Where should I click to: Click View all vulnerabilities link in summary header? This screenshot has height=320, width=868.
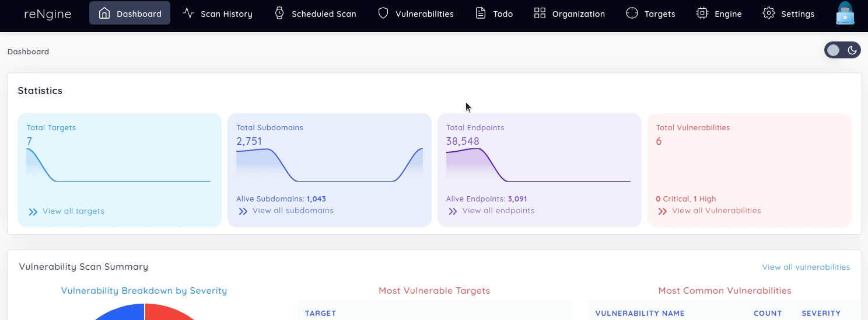[x=806, y=267]
